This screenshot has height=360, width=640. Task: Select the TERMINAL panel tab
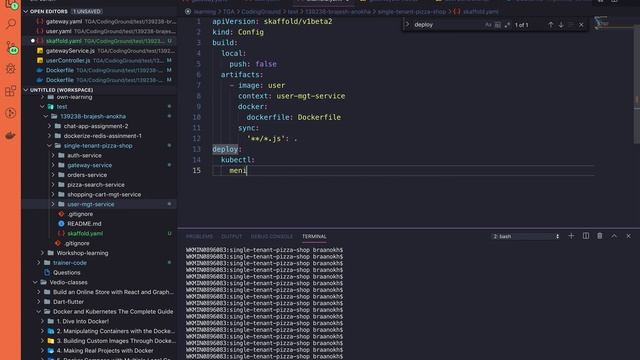(314, 236)
